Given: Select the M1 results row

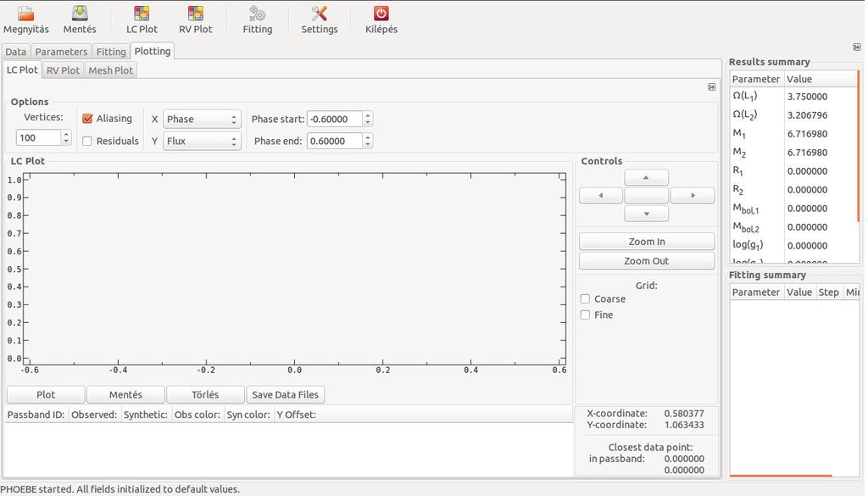Looking at the screenshot, I should click(x=793, y=134).
